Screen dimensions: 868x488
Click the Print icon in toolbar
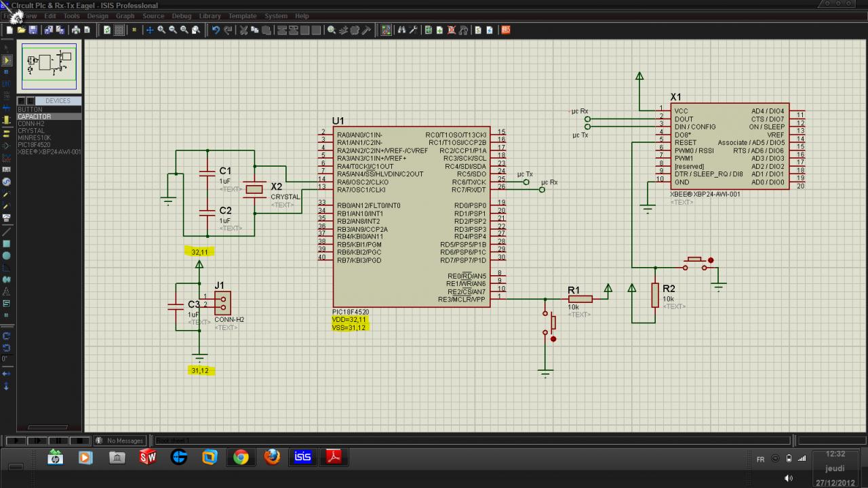coord(75,30)
